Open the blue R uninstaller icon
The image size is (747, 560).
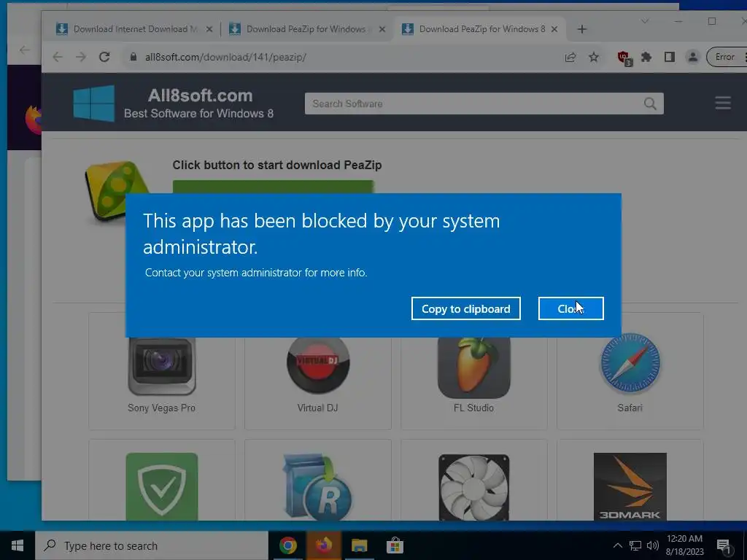pyautogui.click(x=318, y=486)
